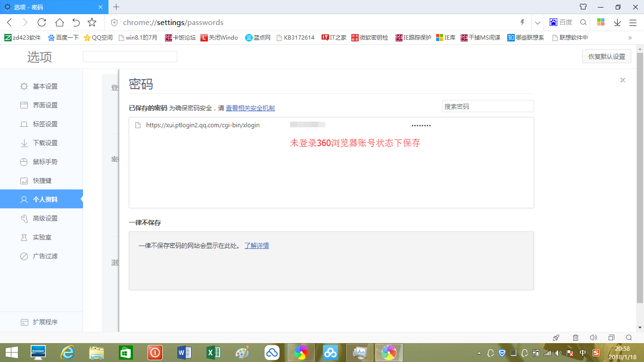The height and width of the screenshot is (362, 644).
Task: Click the lightning browser-mode icon in toolbar
Action: click(x=522, y=22)
